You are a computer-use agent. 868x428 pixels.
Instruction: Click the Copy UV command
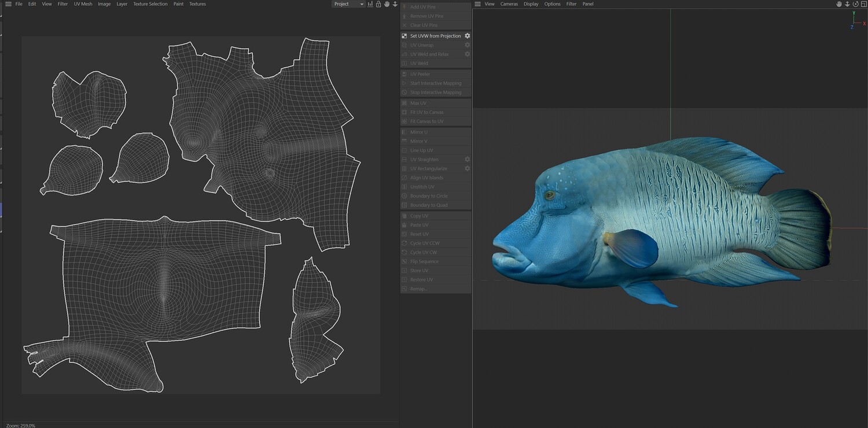point(436,216)
